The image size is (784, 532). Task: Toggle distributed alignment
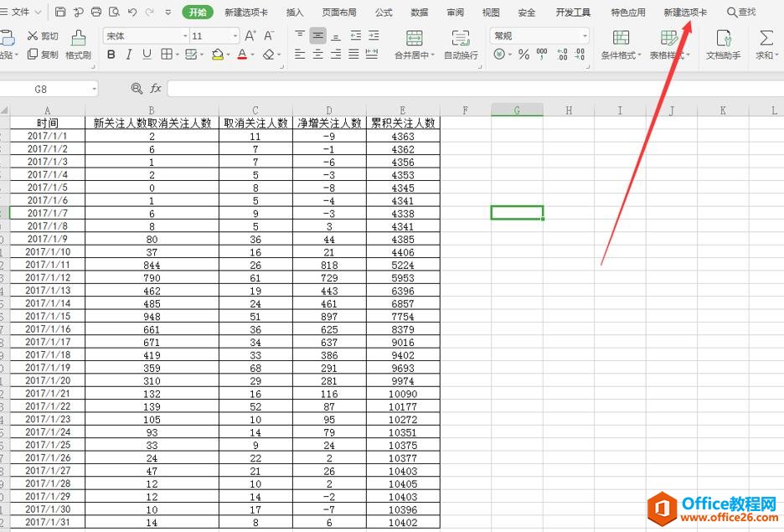coord(372,54)
